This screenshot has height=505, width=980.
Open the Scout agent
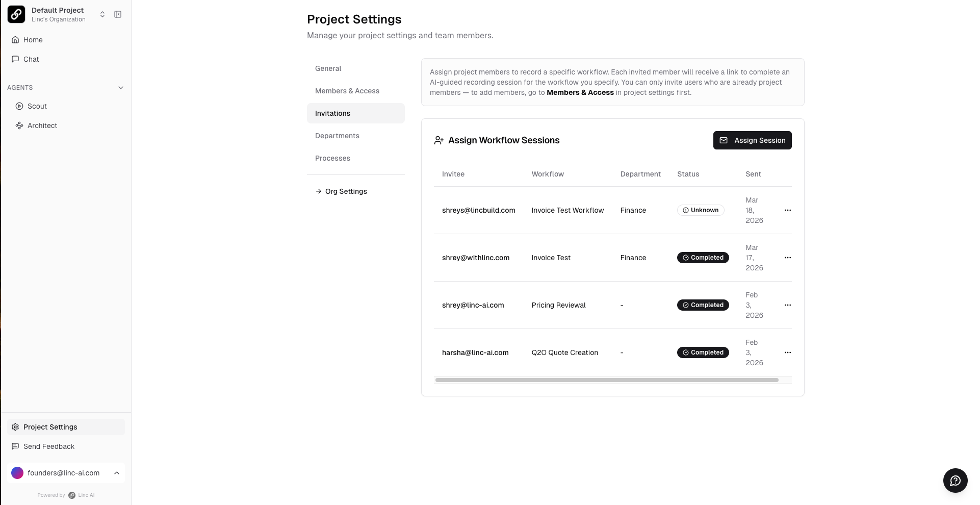37,106
